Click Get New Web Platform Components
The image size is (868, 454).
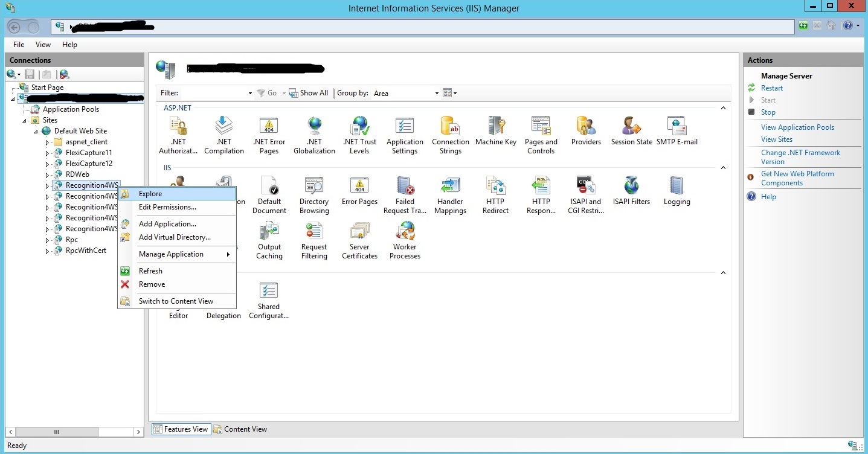click(797, 178)
